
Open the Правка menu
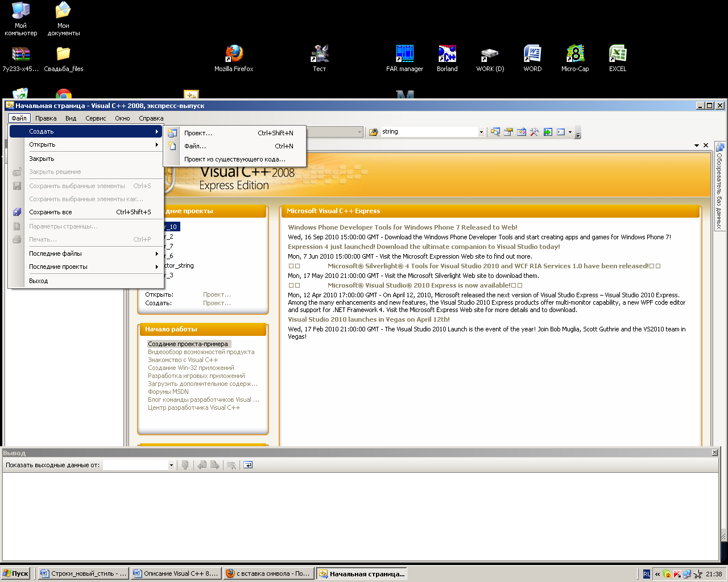pyautogui.click(x=45, y=118)
